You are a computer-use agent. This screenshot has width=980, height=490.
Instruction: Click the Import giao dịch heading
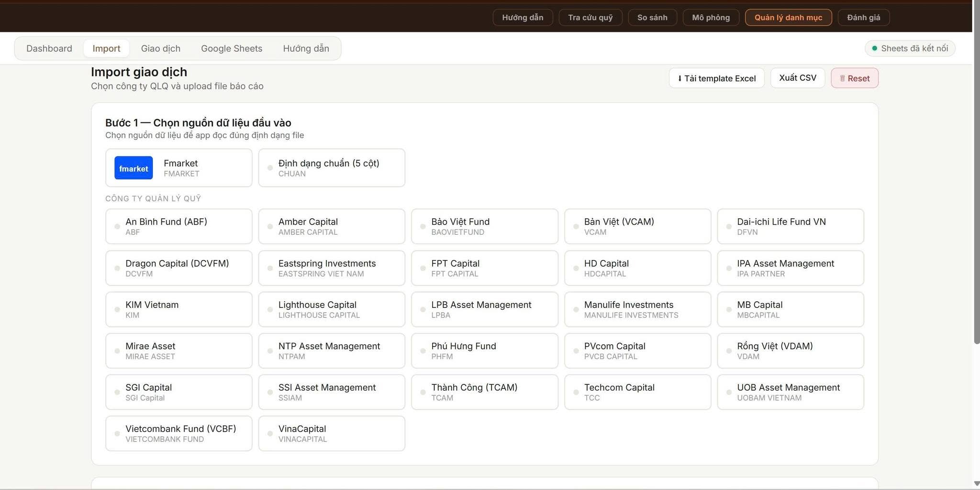coord(139,72)
